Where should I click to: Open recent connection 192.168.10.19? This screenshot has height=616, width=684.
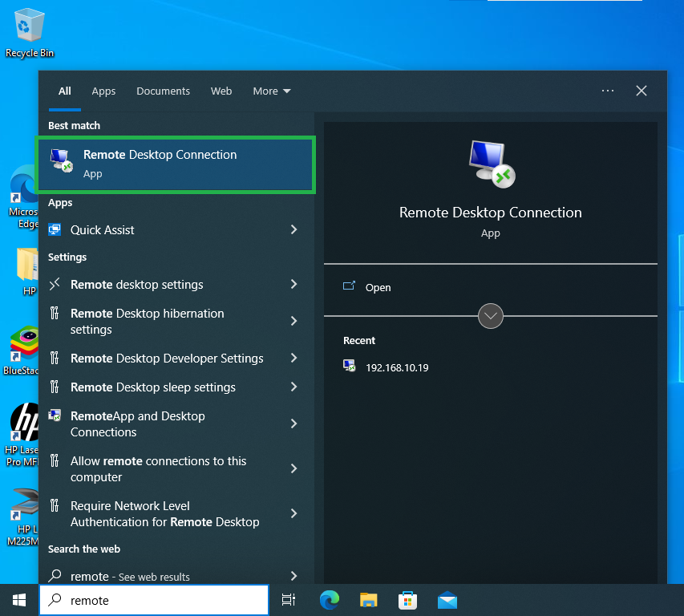397,367
